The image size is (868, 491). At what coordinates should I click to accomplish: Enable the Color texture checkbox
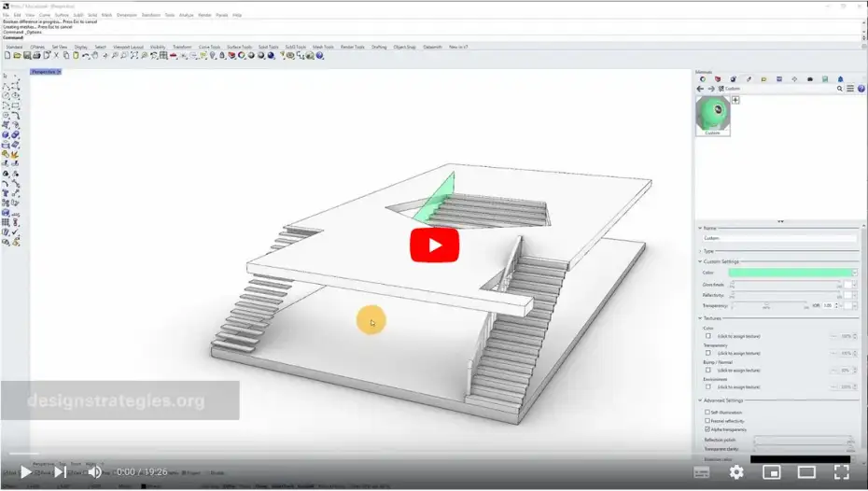708,336
